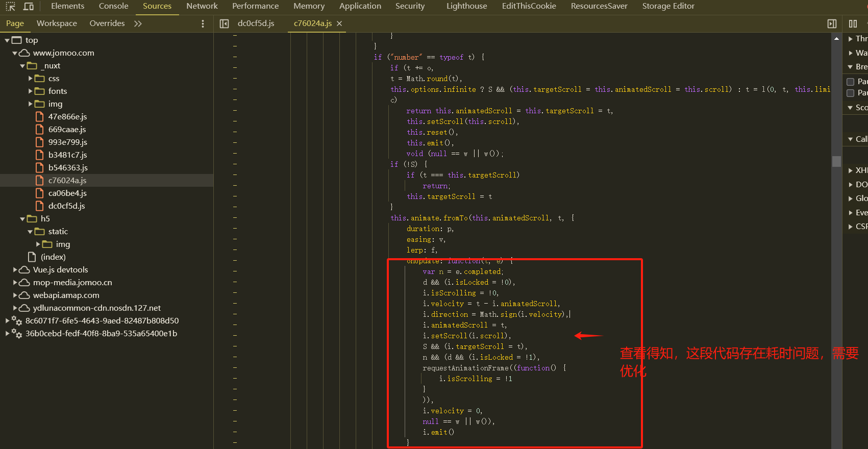Select c76024a.js in file tree
The image size is (868, 449).
67,181
